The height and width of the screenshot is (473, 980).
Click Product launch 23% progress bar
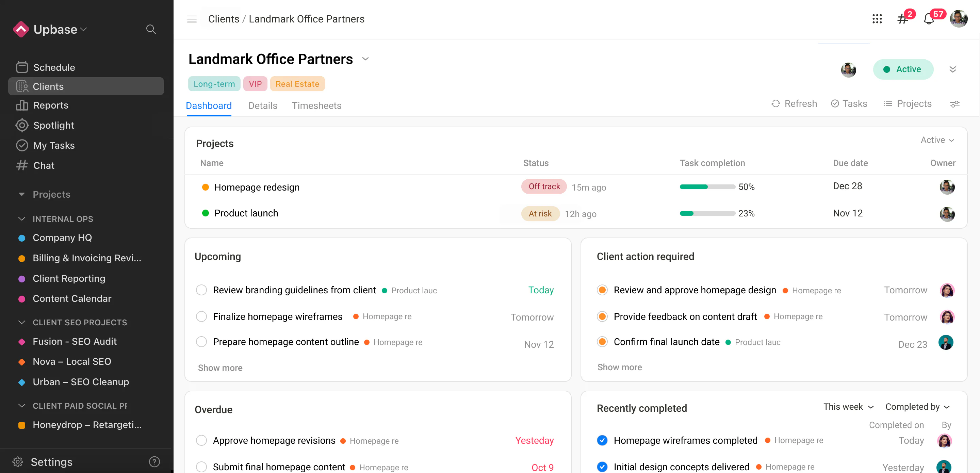pos(707,213)
